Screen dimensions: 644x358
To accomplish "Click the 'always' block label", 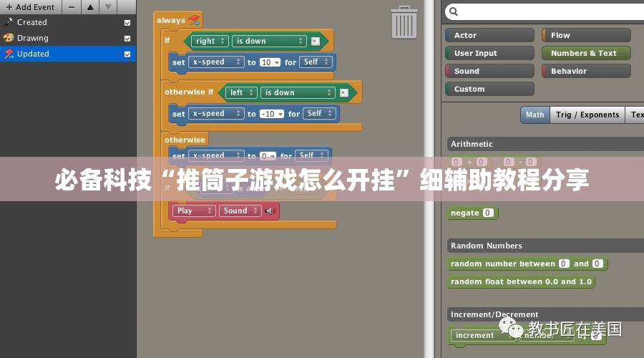I will coord(171,20).
